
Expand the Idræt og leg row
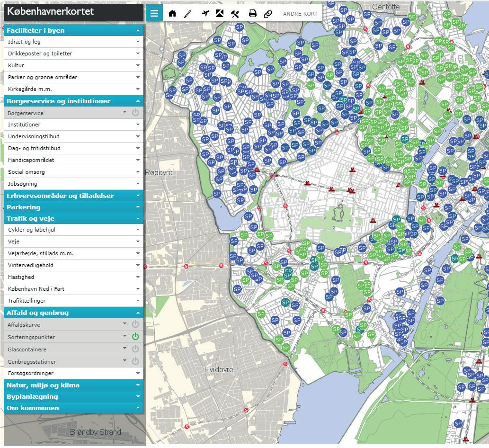tap(73, 42)
